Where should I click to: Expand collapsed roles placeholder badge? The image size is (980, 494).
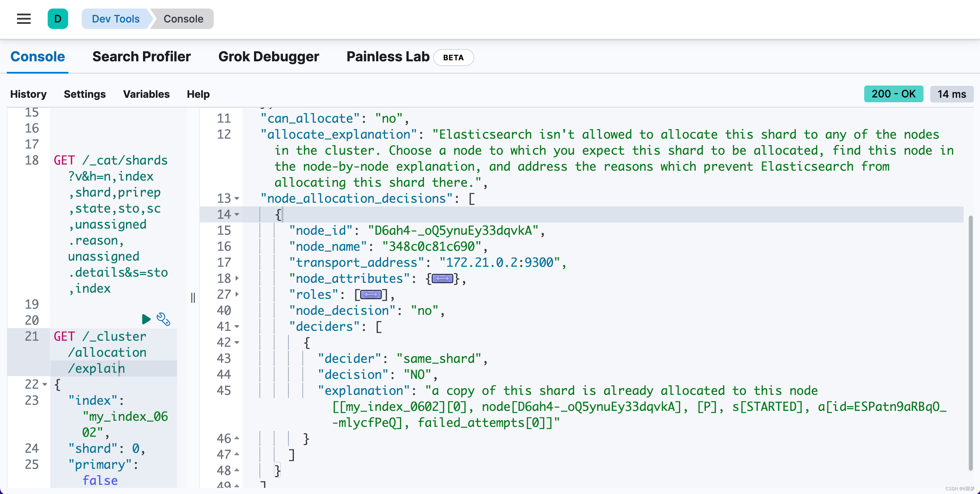(x=370, y=295)
